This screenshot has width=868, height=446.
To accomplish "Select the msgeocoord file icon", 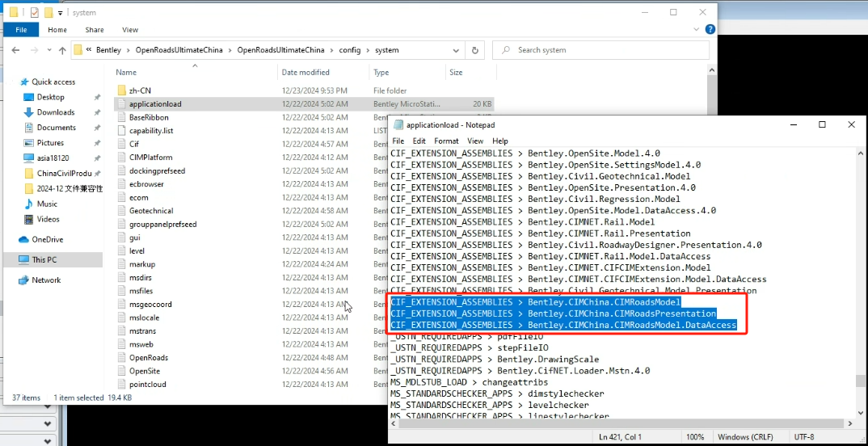I will 122,304.
